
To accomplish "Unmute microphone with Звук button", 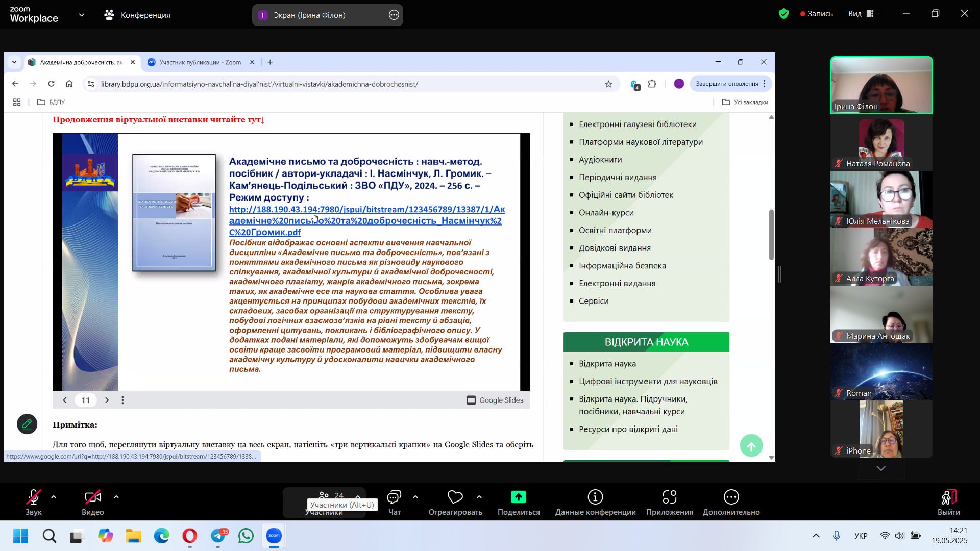I will click(x=34, y=497).
